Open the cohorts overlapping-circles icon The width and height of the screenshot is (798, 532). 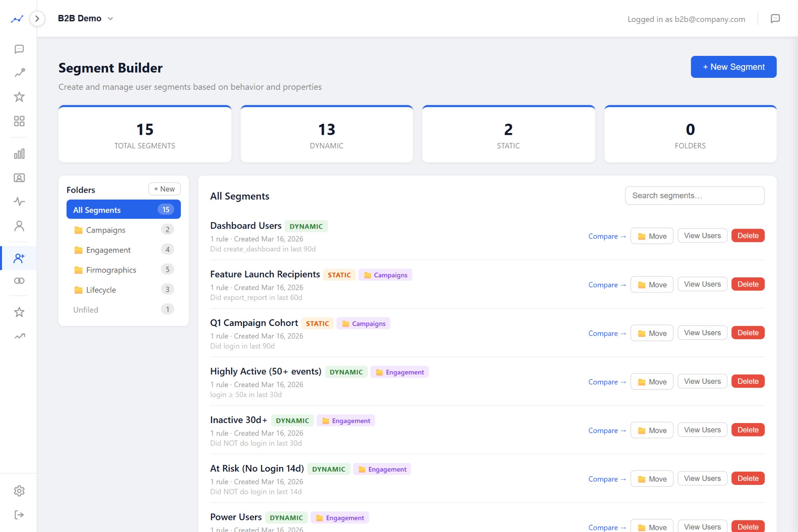click(19, 281)
